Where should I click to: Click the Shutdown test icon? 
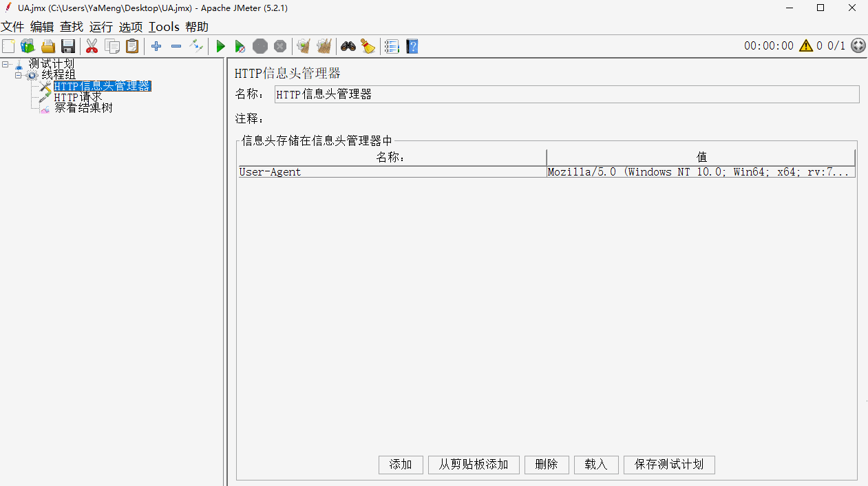(x=280, y=46)
